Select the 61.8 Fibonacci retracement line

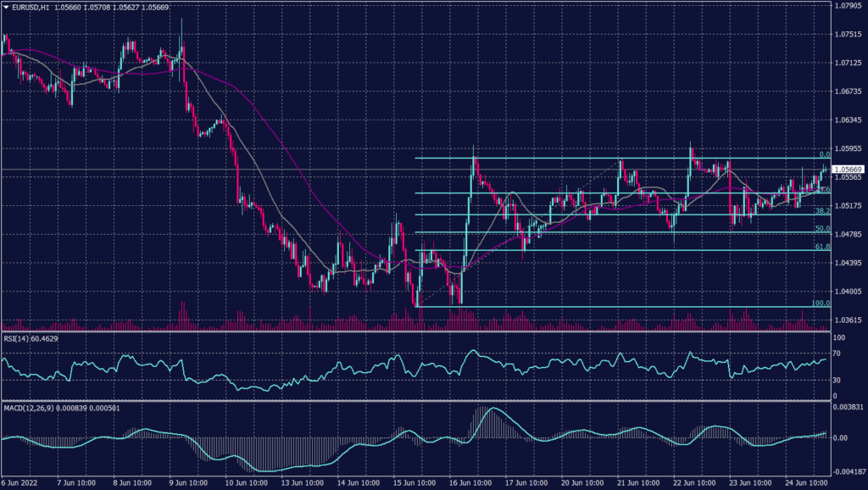pos(821,246)
